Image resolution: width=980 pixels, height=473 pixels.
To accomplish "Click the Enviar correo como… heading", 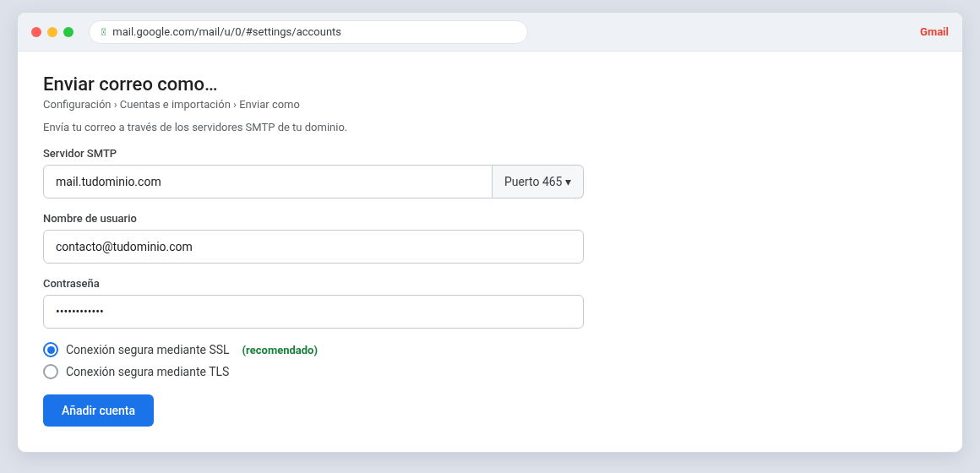I will tap(130, 83).
